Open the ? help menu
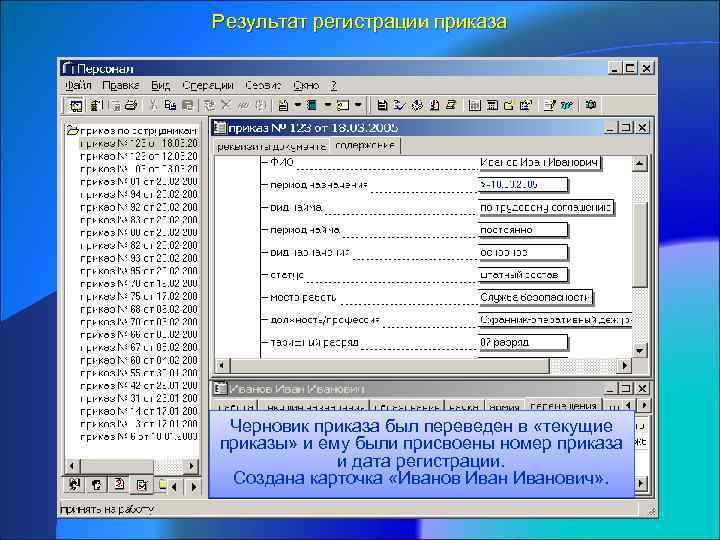Image resolution: width=720 pixels, height=540 pixels. click(x=334, y=85)
